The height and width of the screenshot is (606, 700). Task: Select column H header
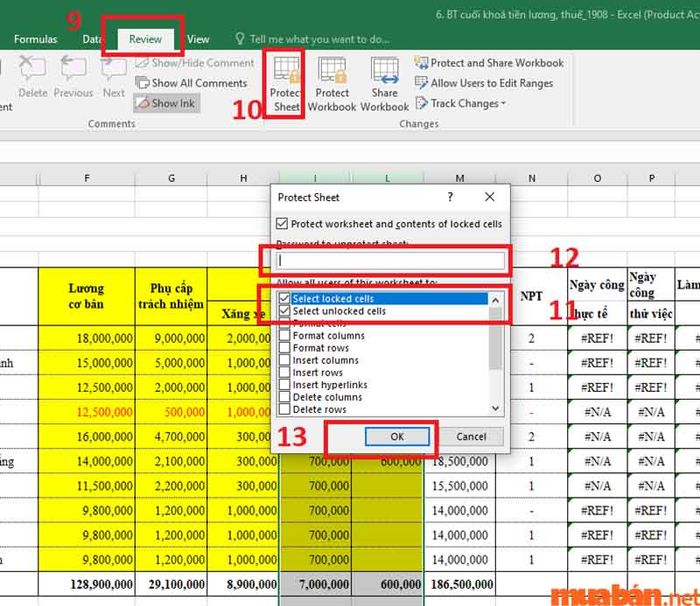pos(243,178)
